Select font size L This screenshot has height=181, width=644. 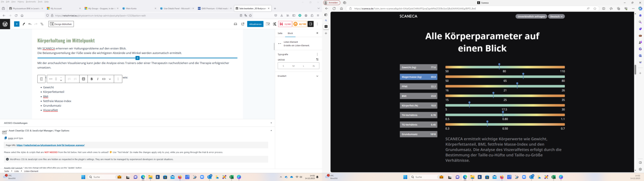(x=304, y=66)
